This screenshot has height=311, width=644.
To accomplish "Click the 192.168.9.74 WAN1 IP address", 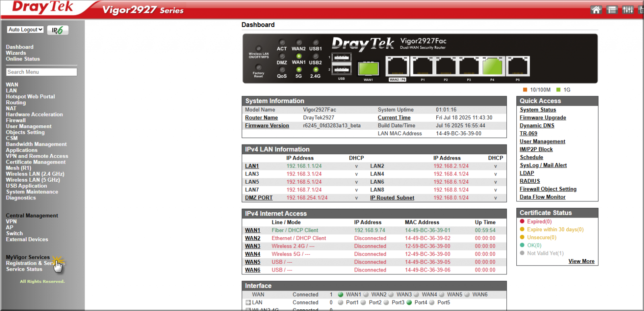I will click(x=369, y=230).
